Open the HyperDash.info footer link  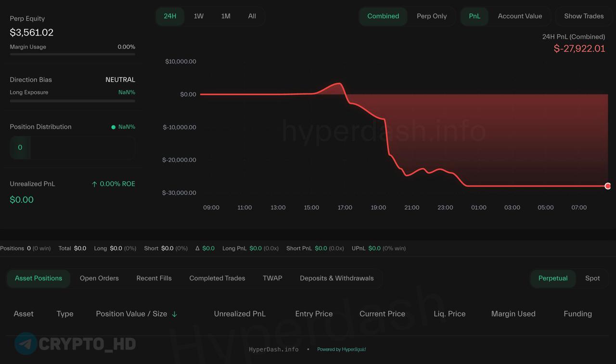tap(273, 350)
